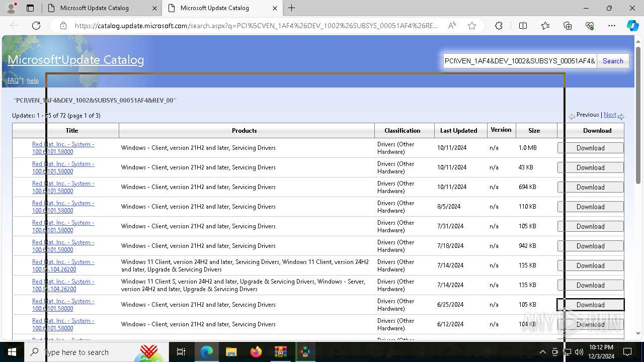Open the help link
644x362 pixels.
33,80
